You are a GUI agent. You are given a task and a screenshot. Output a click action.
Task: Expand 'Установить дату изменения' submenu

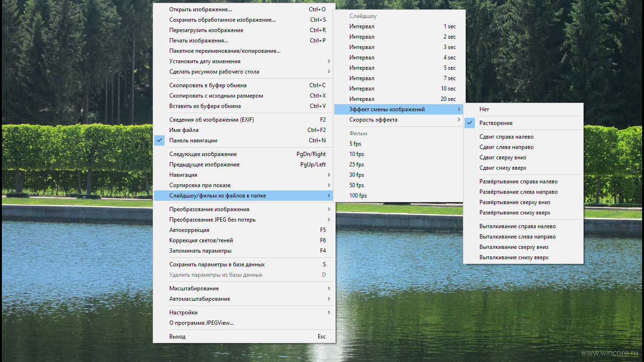click(244, 61)
